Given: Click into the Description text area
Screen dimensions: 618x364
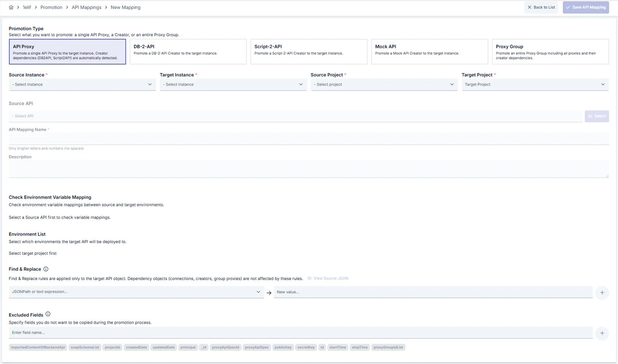Looking at the screenshot, I should coord(309,169).
